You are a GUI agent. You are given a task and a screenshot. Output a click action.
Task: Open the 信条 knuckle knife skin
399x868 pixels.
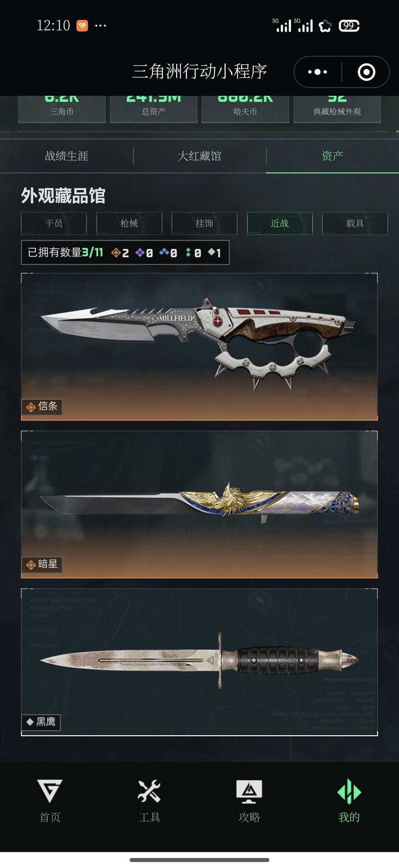coord(199,347)
